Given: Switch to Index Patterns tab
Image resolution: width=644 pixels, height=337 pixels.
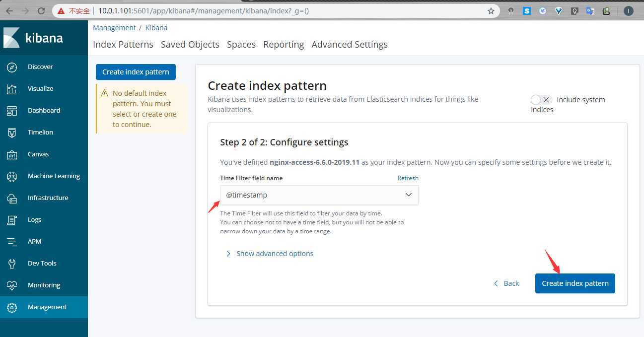Looking at the screenshot, I should point(123,44).
